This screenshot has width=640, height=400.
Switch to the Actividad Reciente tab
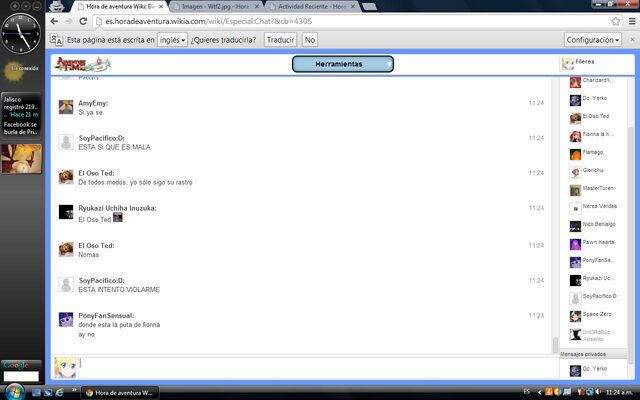click(312, 7)
